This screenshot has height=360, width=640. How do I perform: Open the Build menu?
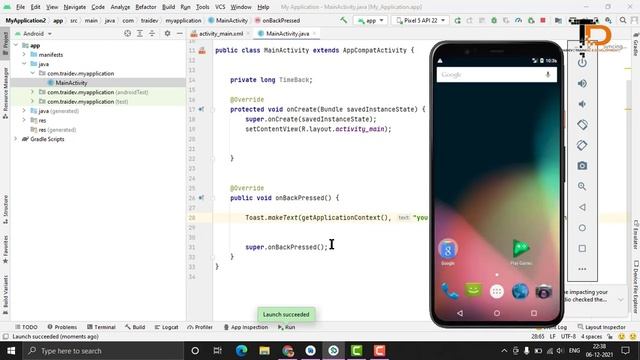click(x=168, y=7)
